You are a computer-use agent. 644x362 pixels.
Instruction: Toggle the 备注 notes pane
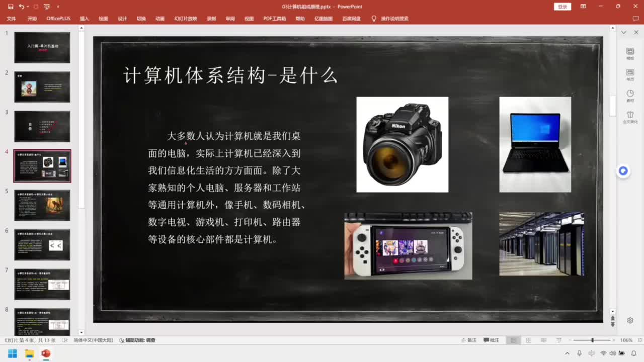point(469,340)
